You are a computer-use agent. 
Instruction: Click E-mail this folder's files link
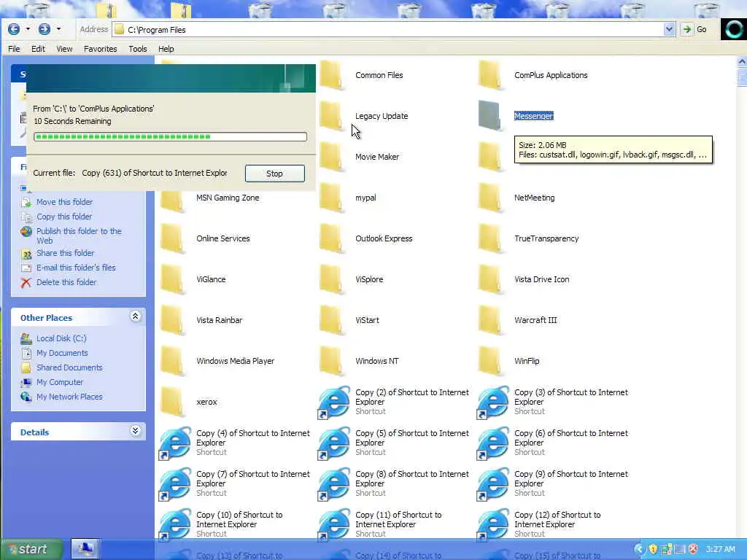[x=76, y=268]
